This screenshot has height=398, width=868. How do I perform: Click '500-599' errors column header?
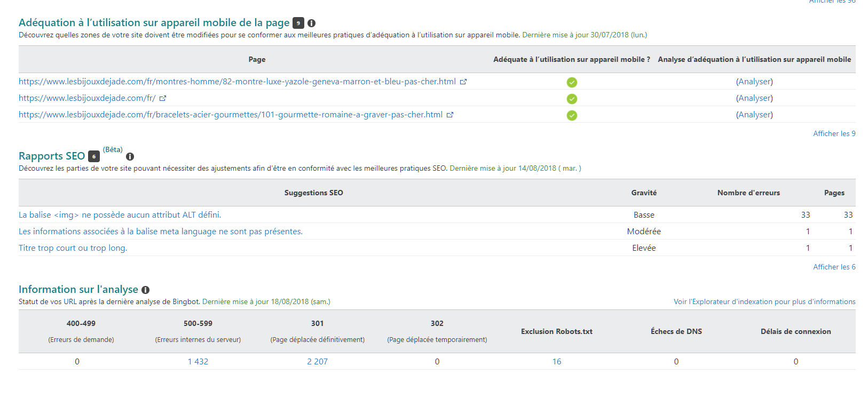point(198,323)
